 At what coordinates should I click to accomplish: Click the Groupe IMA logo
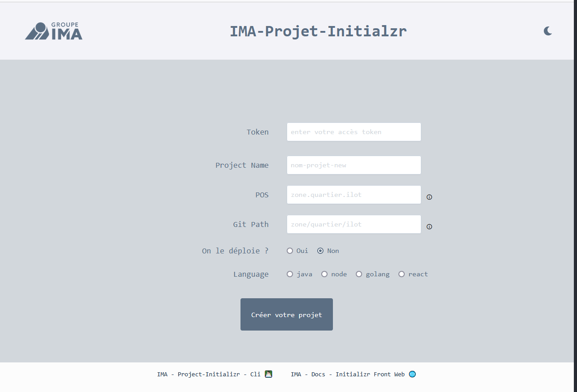(53, 31)
